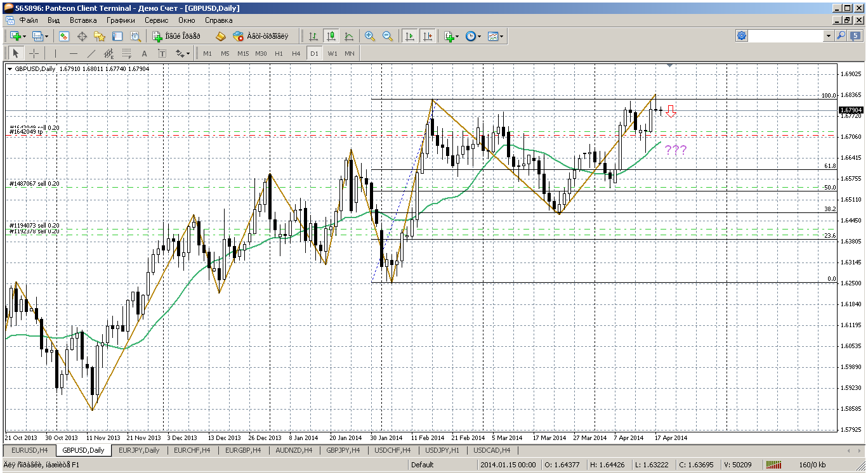The height and width of the screenshot is (473, 868).
Task: Click the H1 timeframe button
Action: (279, 53)
